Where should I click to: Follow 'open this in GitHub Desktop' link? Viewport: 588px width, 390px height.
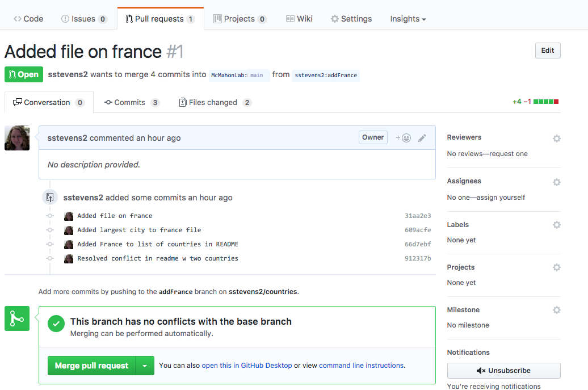(247, 365)
